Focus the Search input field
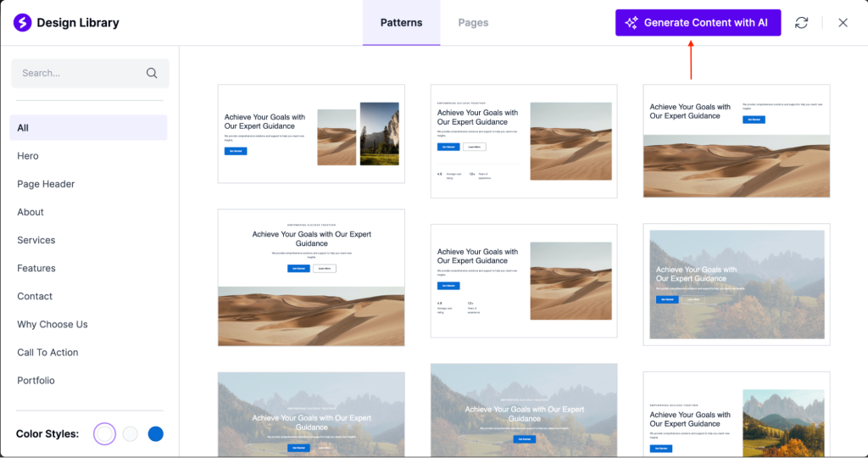 click(90, 73)
